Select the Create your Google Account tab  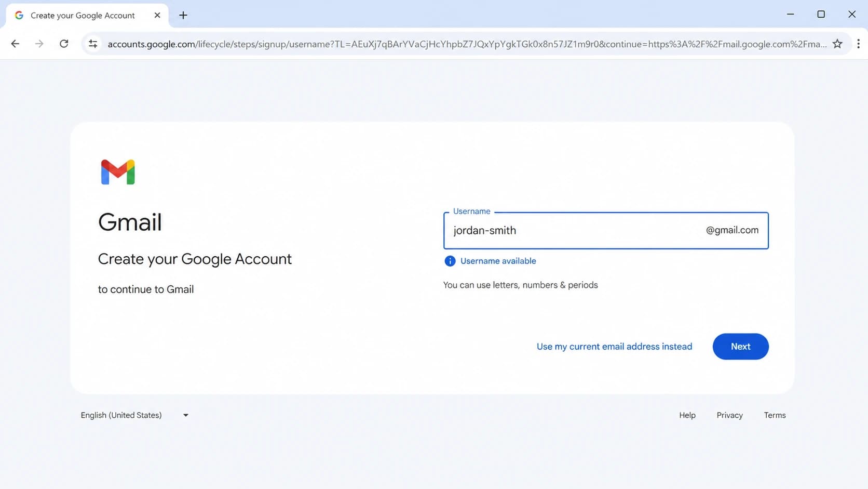point(87,15)
